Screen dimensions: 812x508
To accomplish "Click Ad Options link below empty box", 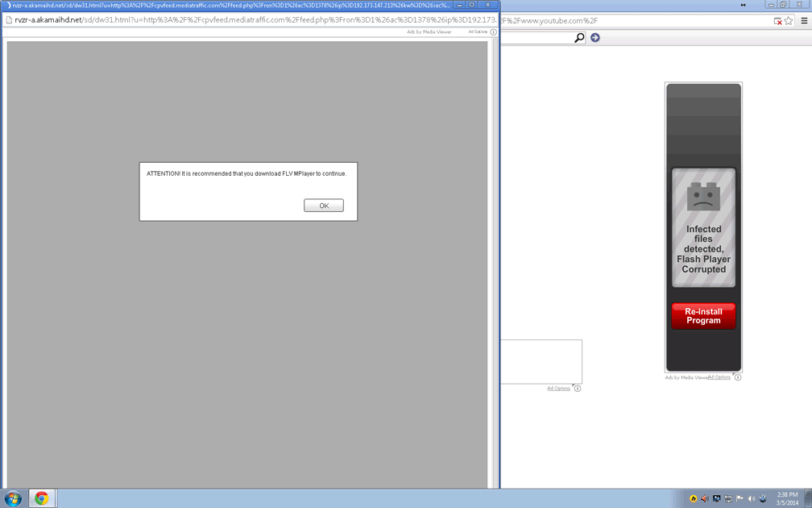I will (558, 389).
